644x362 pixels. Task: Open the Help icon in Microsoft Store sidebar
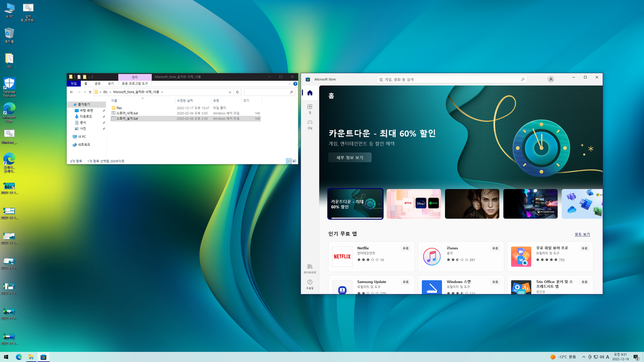(x=310, y=284)
